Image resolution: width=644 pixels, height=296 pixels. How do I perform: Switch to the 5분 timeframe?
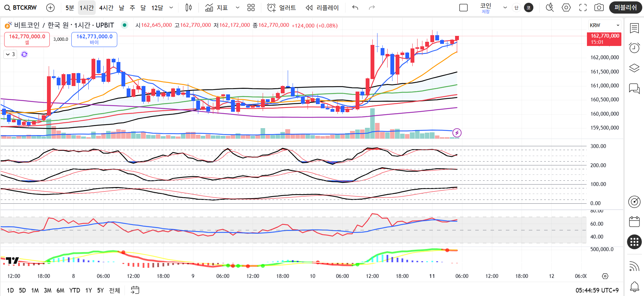[x=70, y=8]
